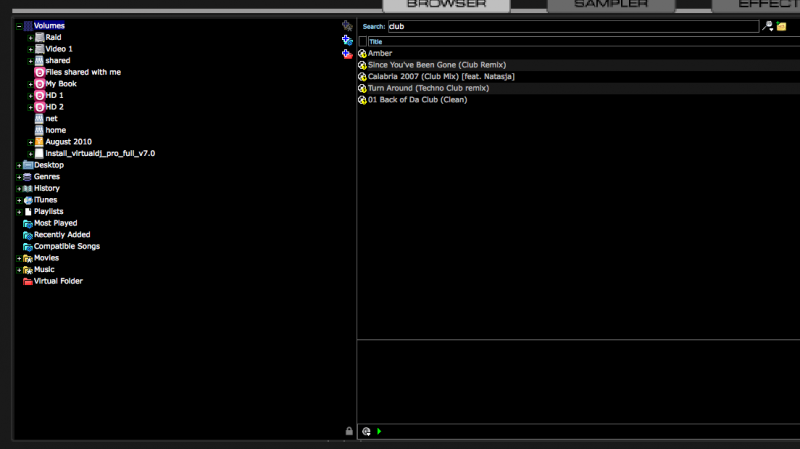Switch to the SAMPLER tab

pos(611,5)
